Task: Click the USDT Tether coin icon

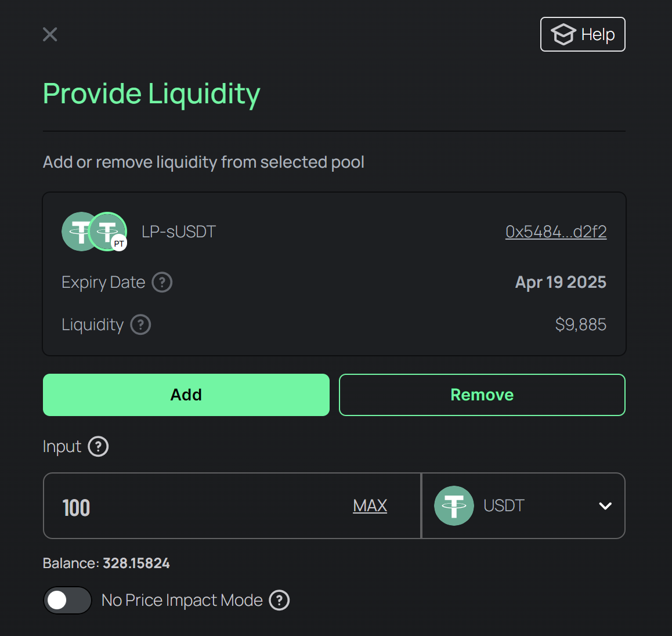Action: coord(454,506)
